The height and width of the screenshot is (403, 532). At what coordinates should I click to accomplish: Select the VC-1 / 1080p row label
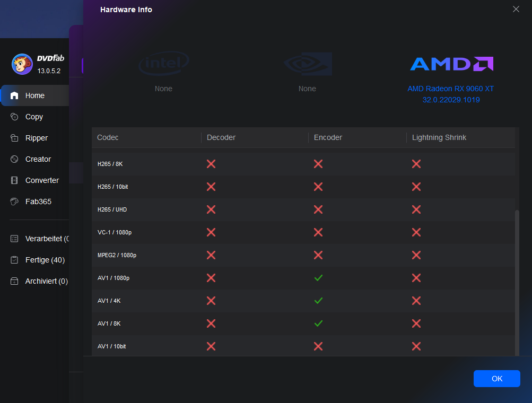pos(115,232)
